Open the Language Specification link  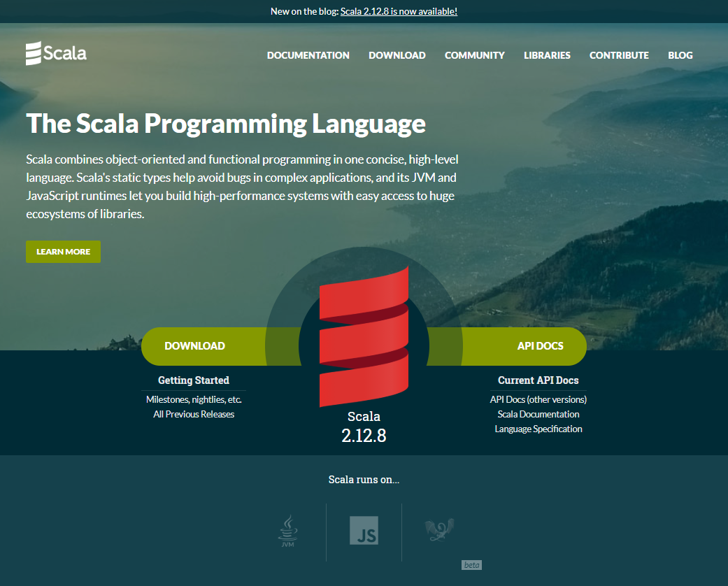tap(538, 429)
